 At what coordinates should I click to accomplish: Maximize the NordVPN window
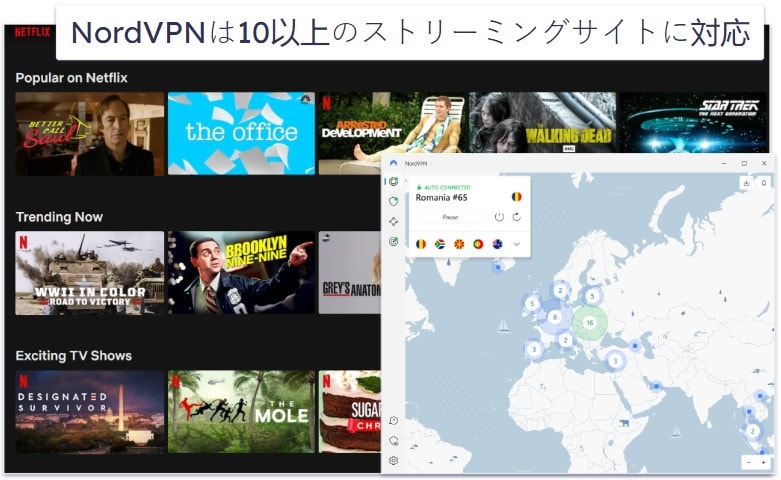coord(744,163)
